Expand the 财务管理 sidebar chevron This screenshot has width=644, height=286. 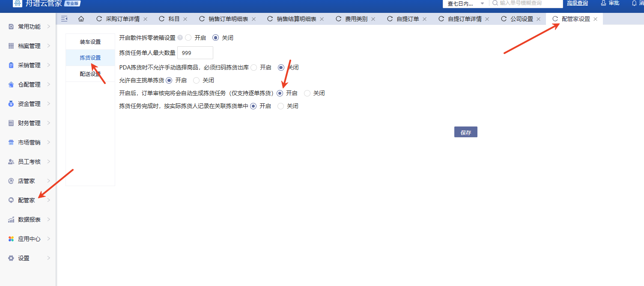(x=48, y=123)
